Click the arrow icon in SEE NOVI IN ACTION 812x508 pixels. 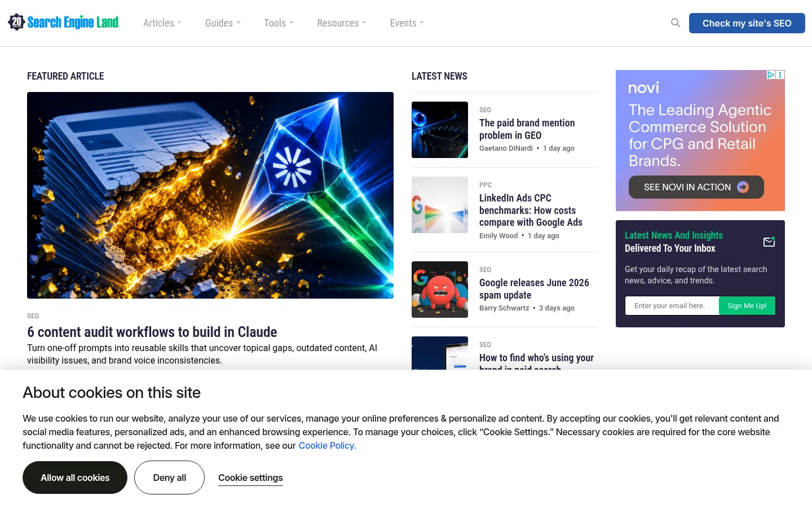pyautogui.click(x=743, y=187)
